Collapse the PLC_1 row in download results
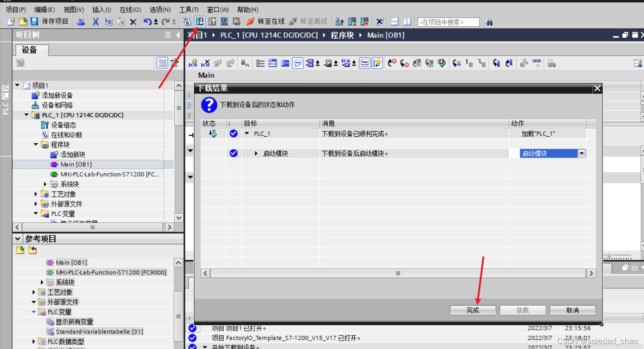Image resolution: width=644 pixels, height=349 pixels. (247, 134)
